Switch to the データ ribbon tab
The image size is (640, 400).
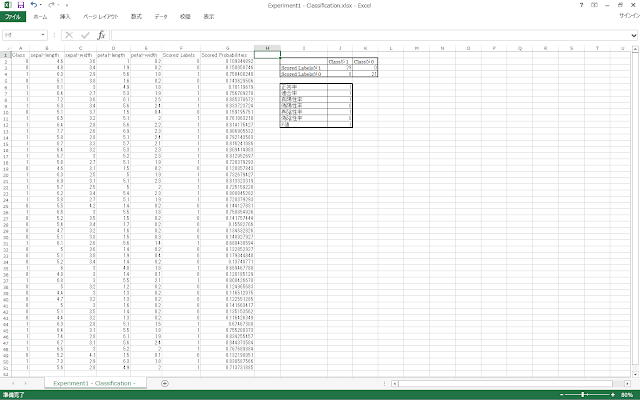(x=160, y=17)
